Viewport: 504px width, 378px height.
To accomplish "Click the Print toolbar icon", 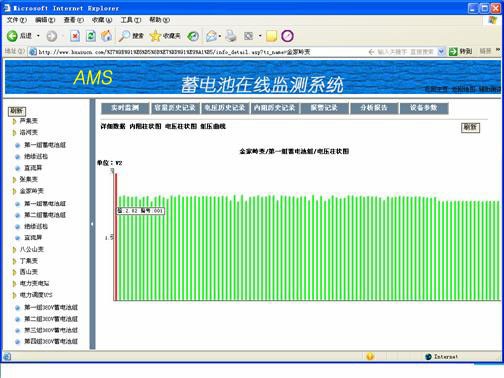I will click(x=231, y=36).
